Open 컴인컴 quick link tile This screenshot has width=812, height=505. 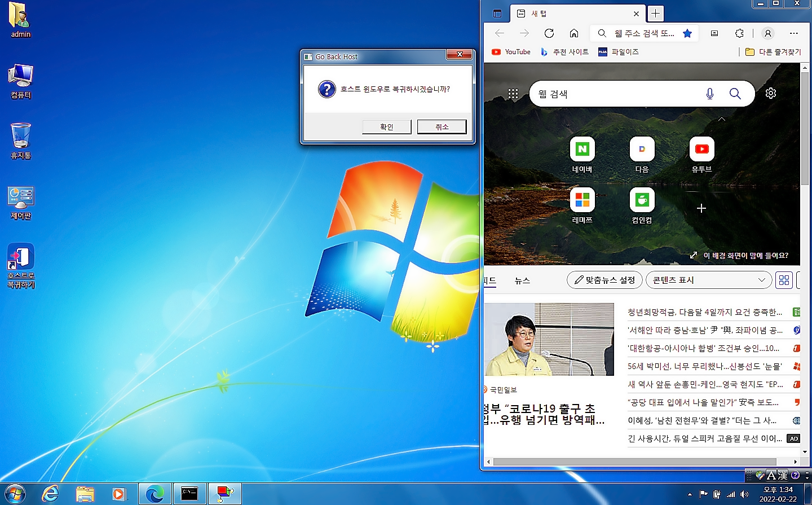click(642, 205)
